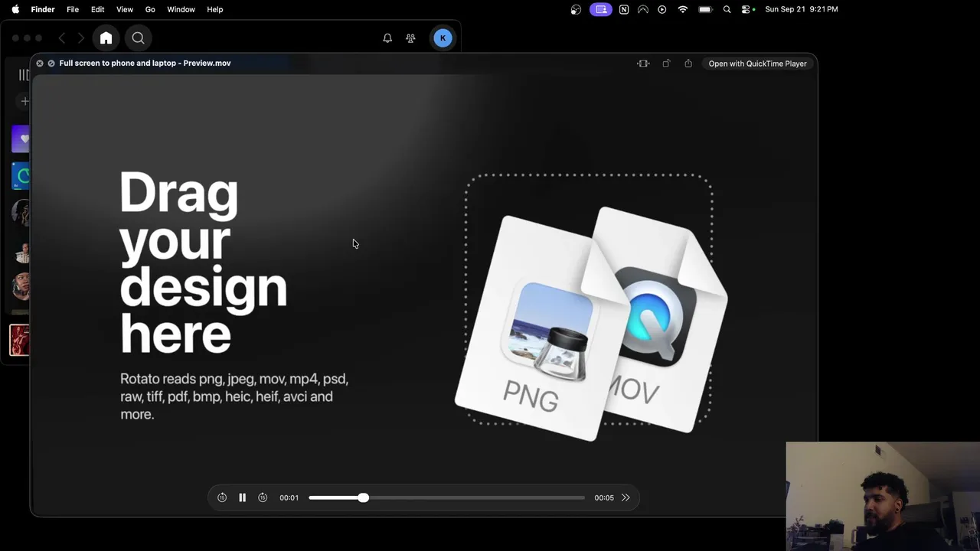Open the blue circle playlist thumbnail in sidebar
Viewport: 980px width, 551px height.
coord(21,176)
